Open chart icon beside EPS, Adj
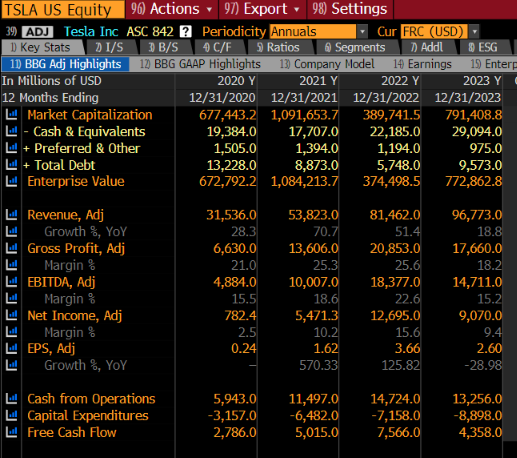This screenshot has height=458, width=517. (x=11, y=349)
